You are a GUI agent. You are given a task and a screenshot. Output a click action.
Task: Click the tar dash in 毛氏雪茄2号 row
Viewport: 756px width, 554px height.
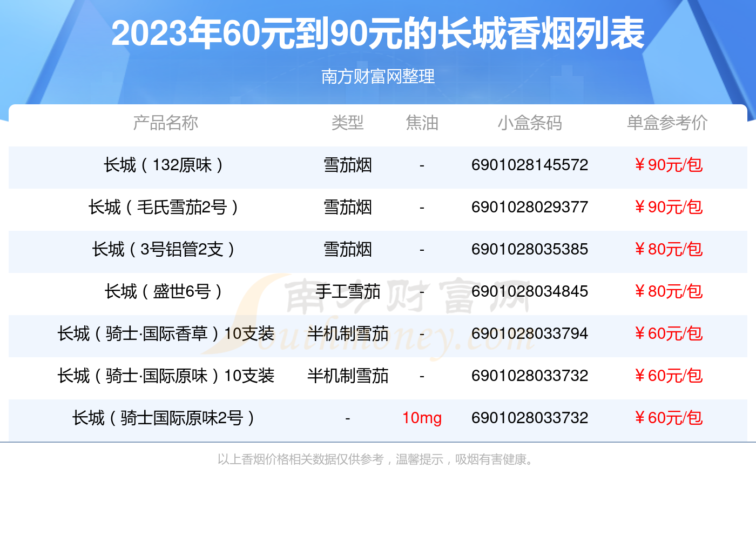[x=422, y=208]
